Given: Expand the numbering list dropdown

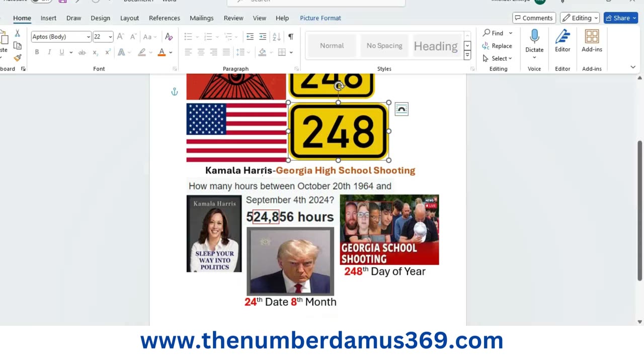Looking at the screenshot, I should pyautogui.click(x=216, y=37).
